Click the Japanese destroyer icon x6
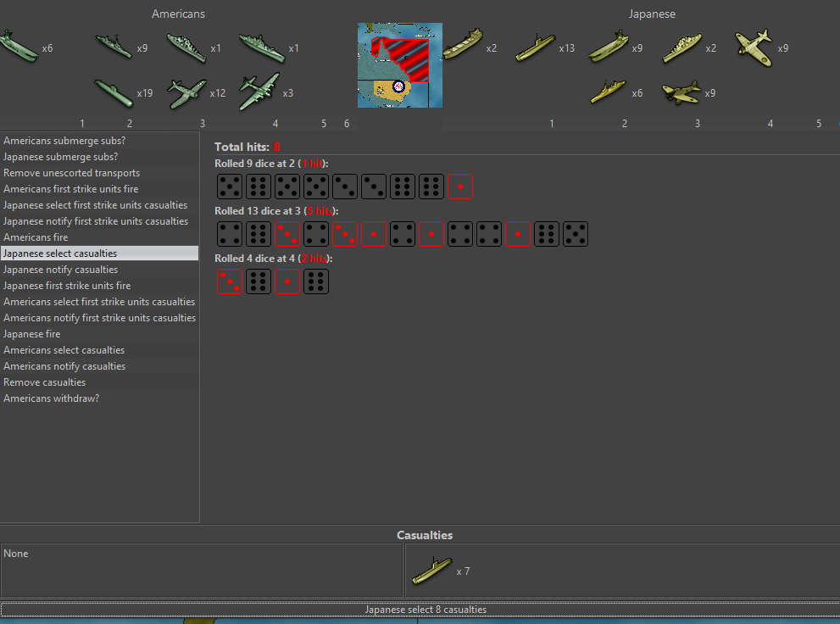This screenshot has height=624, width=840. coord(608,92)
